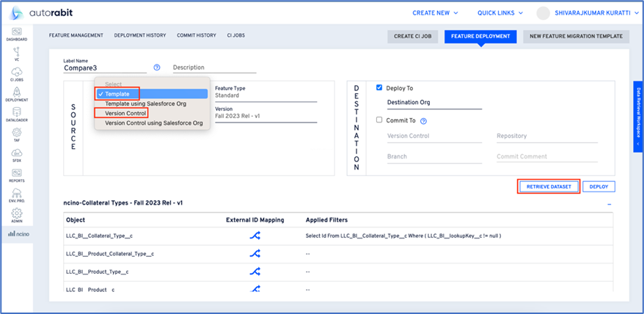Screen dimensions: 644x314
Task: Go to CI Jobs in sidebar
Action: coord(16,73)
